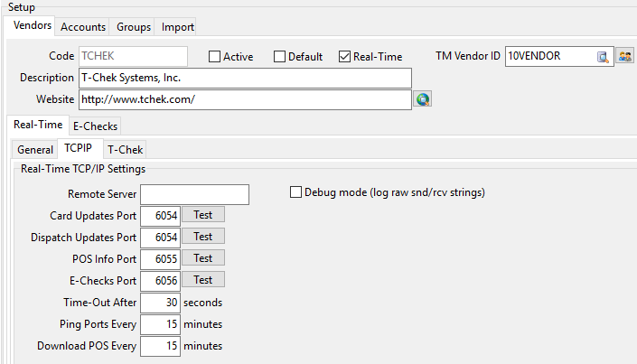Launch the website globe icon
Image resolution: width=637 pixels, height=364 pixels.
(422, 99)
